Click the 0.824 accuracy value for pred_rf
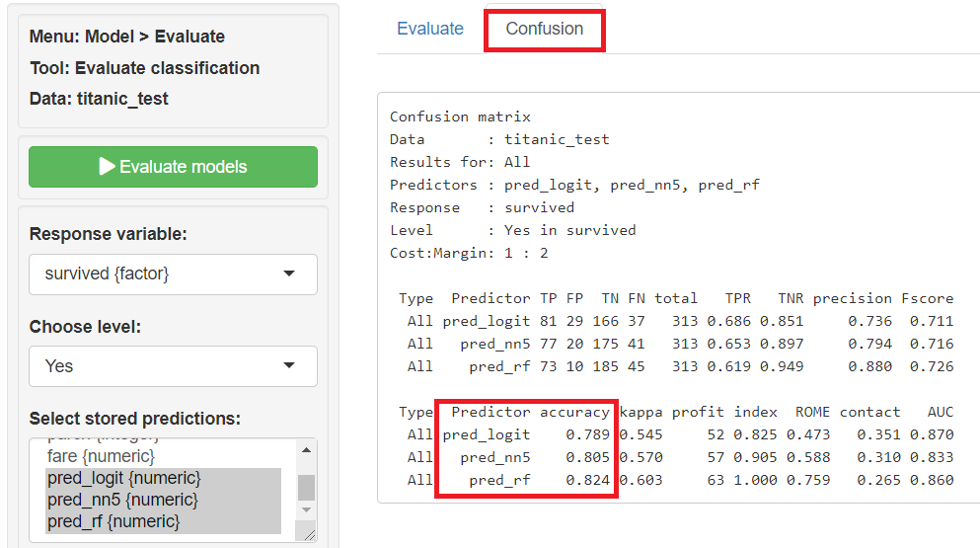This screenshot has height=548, width=980. [x=590, y=480]
